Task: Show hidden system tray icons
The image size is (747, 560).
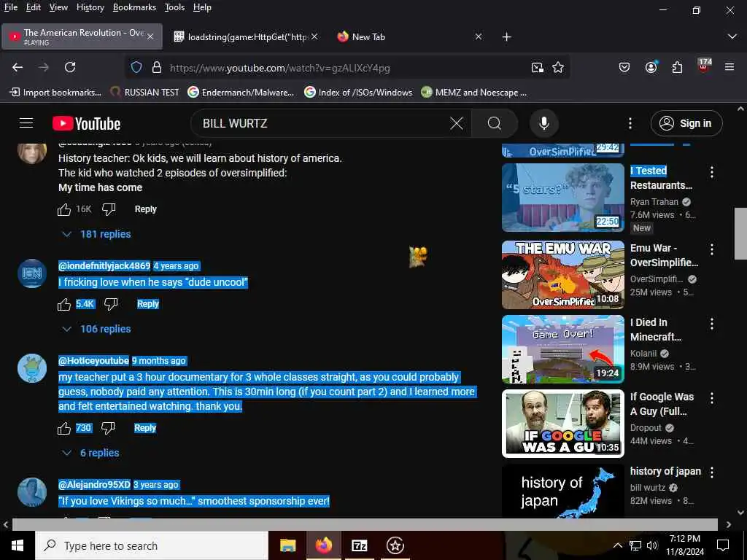Action: tap(617, 545)
